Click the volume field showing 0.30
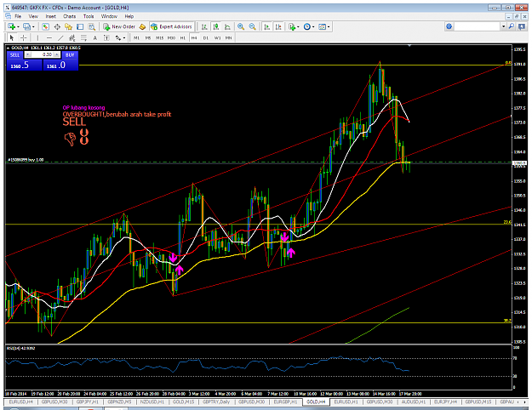 [x=43, y=54]
